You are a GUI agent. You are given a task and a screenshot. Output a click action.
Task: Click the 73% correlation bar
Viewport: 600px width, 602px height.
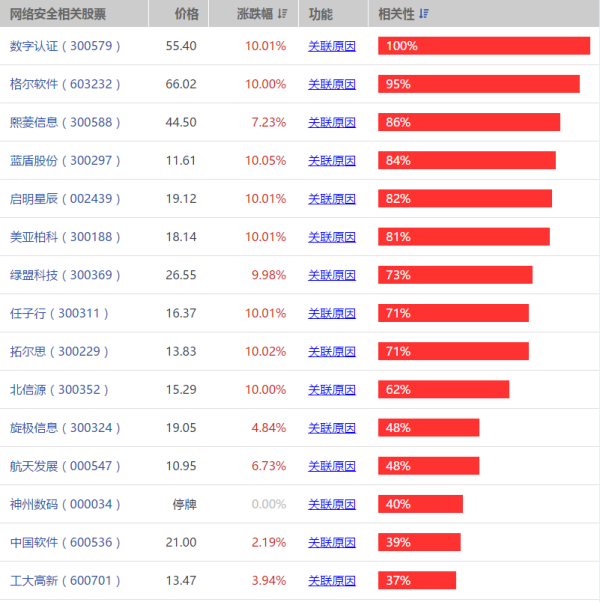pos(455,275)
